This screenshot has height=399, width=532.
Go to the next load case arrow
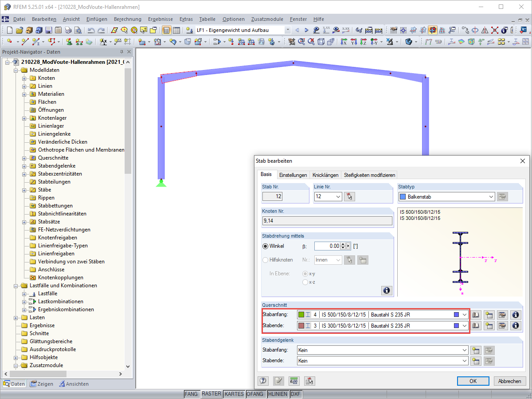(x=306, y=30)
